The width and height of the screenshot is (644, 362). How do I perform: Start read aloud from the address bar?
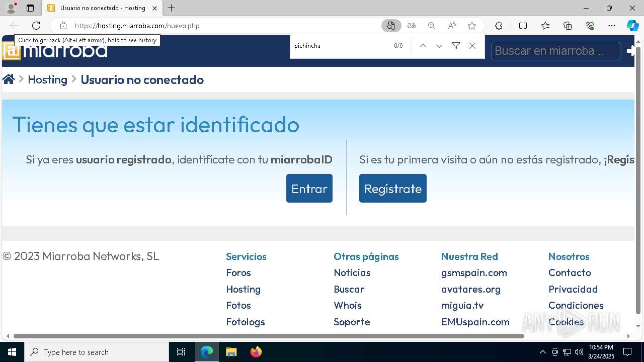tap(452, 26)
